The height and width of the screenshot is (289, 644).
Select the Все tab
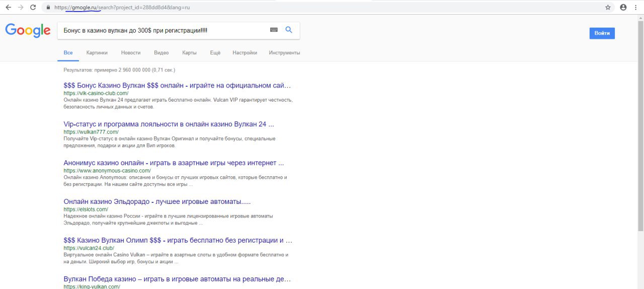tap(68, 52)
